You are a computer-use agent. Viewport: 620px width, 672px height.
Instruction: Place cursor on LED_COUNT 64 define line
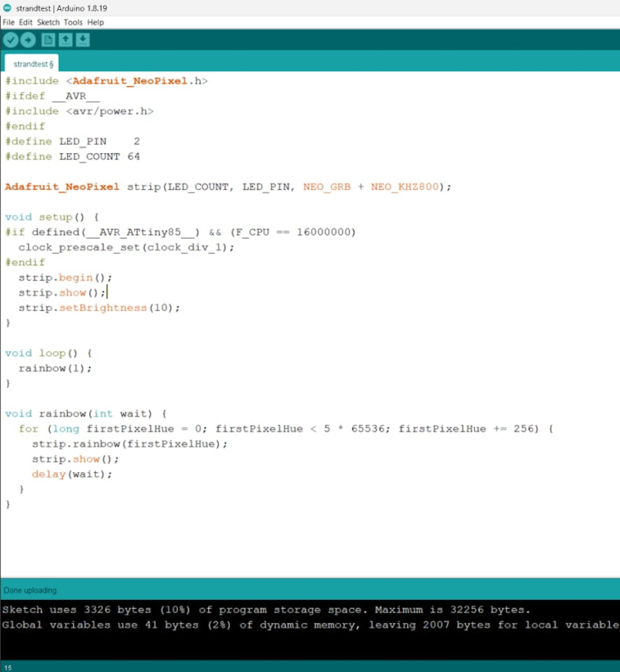(72, 157)
